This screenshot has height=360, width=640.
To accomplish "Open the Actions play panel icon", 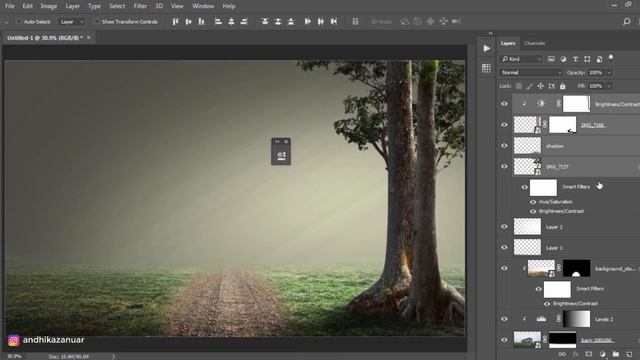I will tap(487, 49).
